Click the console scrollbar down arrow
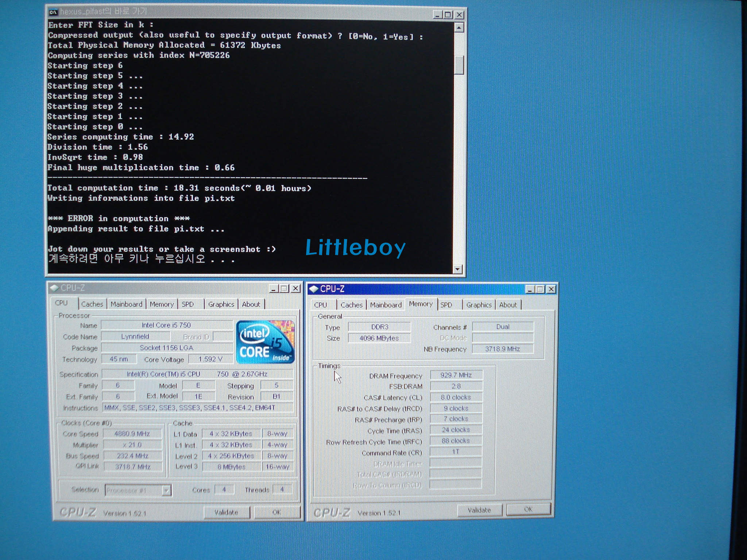 pyautogui.click(x=458, y=269)
